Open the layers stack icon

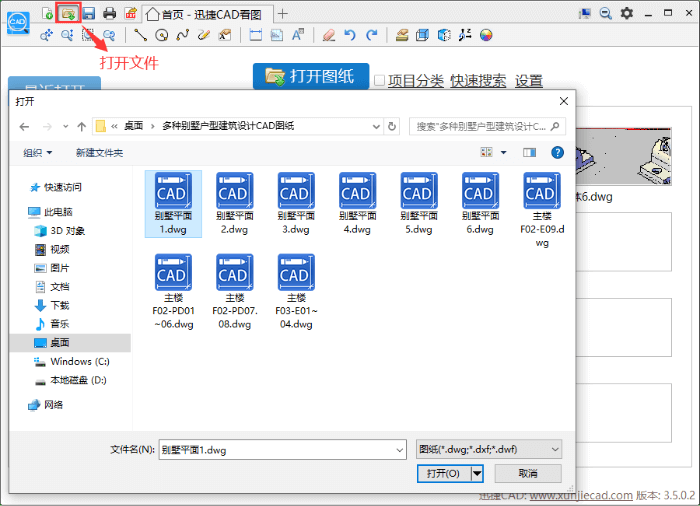point(402,35)
